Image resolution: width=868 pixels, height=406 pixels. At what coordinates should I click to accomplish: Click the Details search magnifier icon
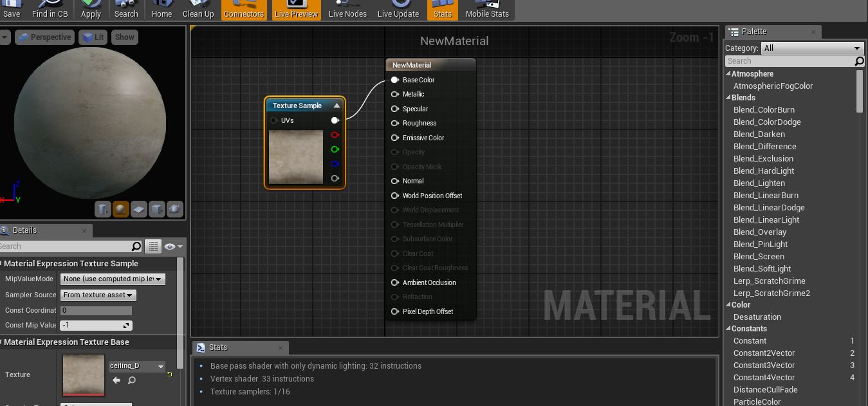[136, 246]
